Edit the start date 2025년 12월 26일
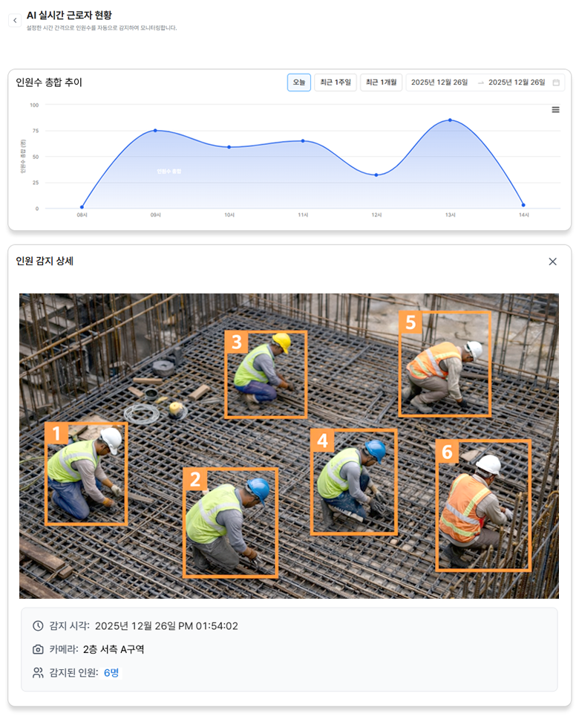579x728 pixels. point(439,82)
